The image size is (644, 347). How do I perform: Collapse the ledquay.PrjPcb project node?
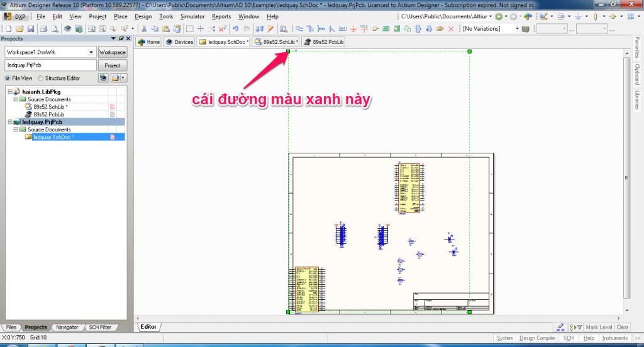point(10,122)
